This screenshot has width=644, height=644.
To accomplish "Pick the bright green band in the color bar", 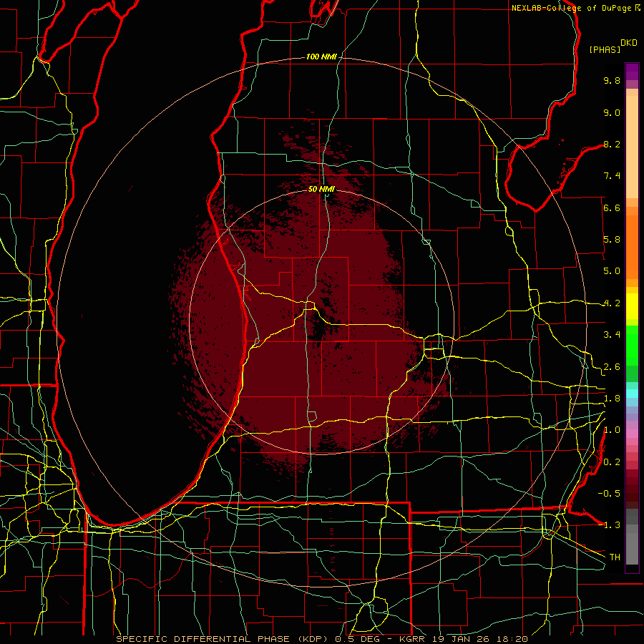I will click(632, 345).
